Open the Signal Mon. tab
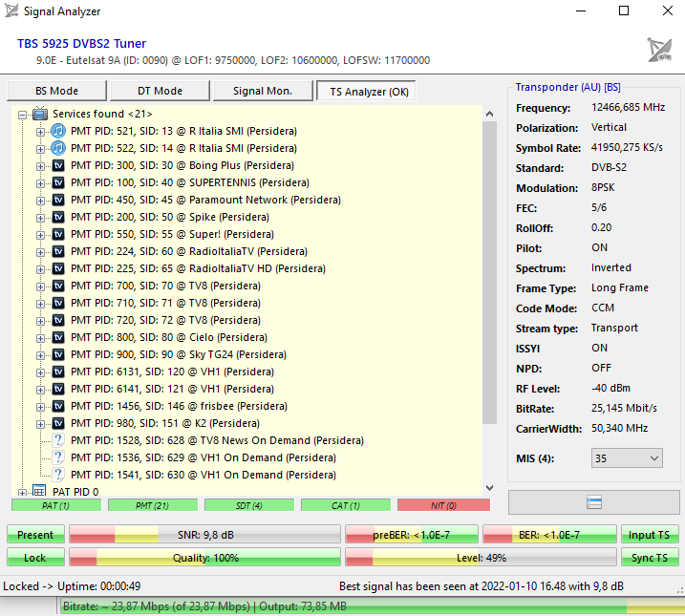Viewport: 685px width, 616px height. click(263, 91)
